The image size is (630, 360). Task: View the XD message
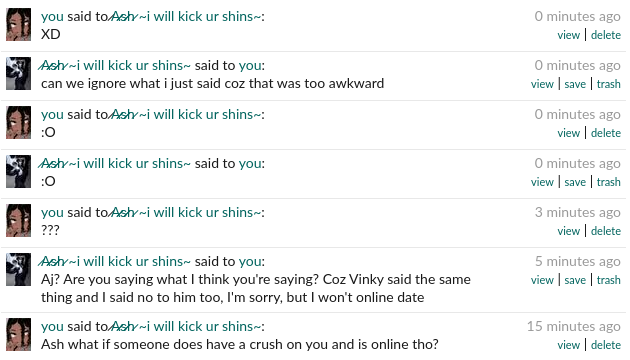point(569,35)
